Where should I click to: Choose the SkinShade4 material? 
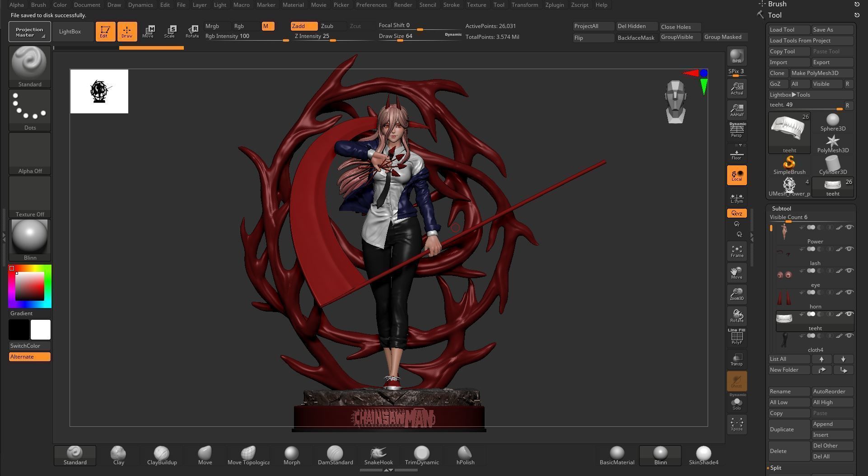coord(704,456)
